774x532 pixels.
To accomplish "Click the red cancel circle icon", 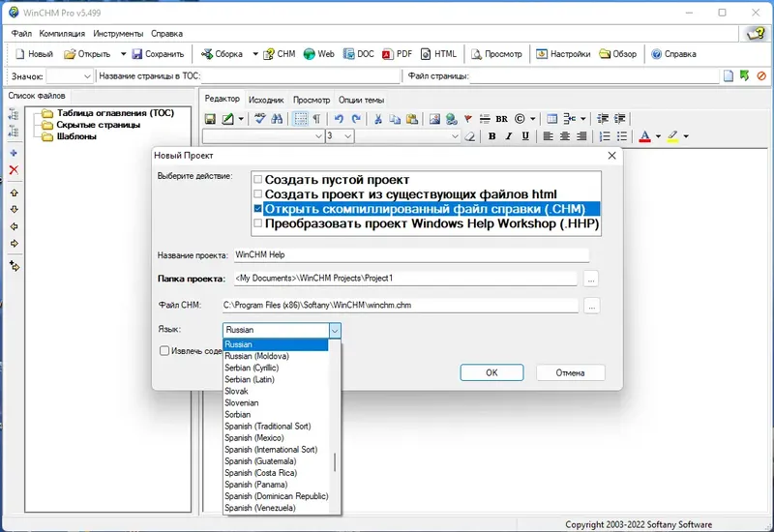I will (761, 76).
